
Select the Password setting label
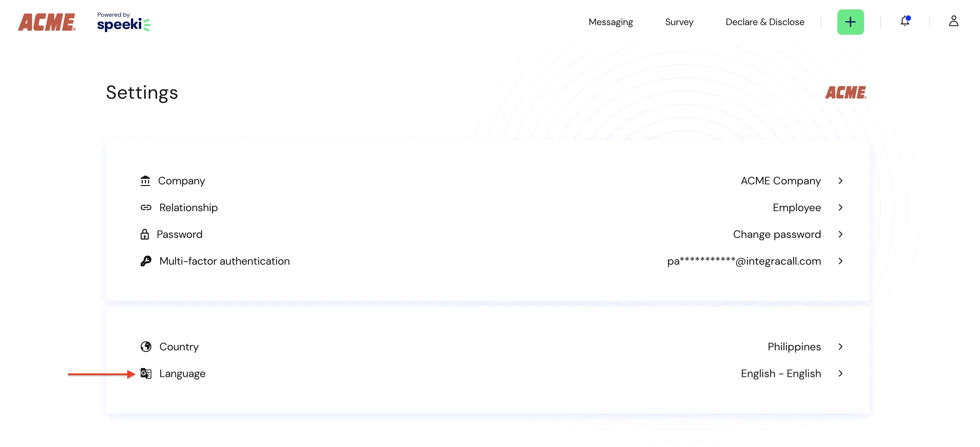(179, 235)
